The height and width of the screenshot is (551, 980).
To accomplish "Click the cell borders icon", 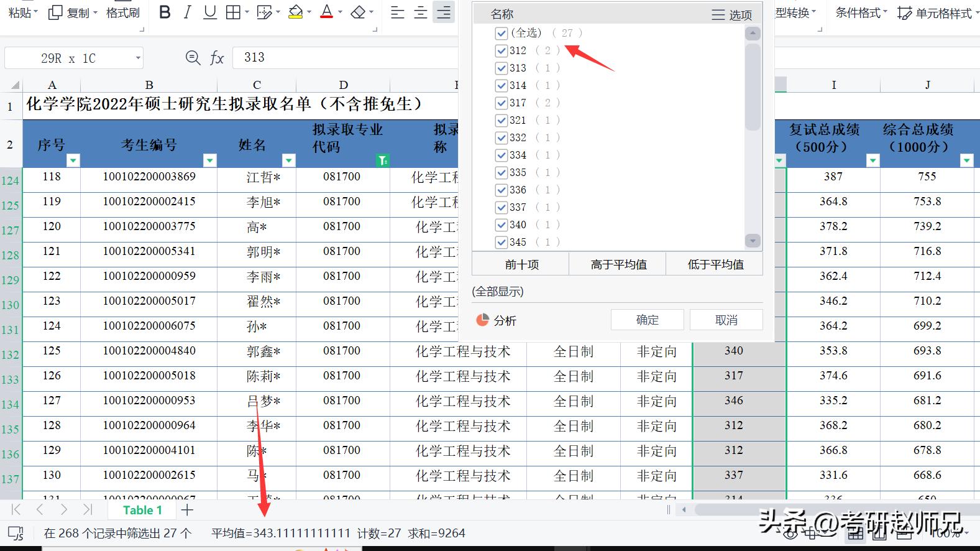I will point(233,12).
